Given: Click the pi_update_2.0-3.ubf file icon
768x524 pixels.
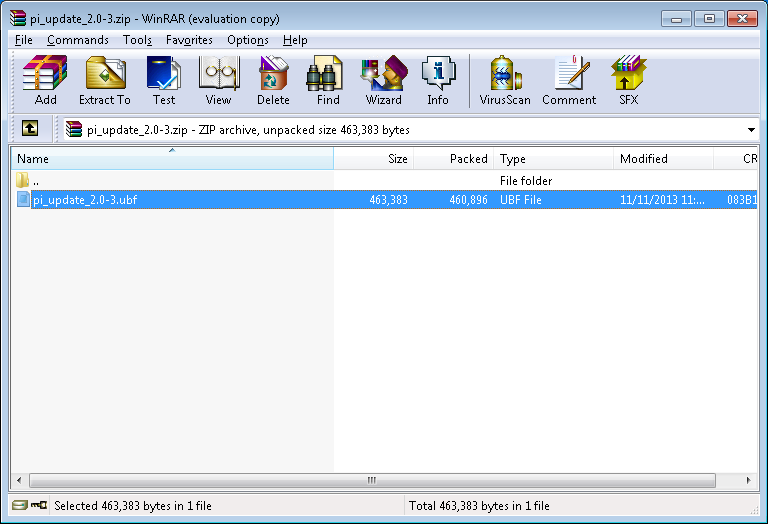Looking at the screenshot, I should point(23,199).
